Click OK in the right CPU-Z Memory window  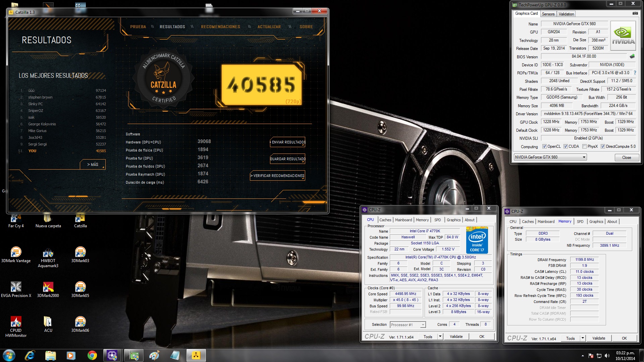tap(624, 338)
